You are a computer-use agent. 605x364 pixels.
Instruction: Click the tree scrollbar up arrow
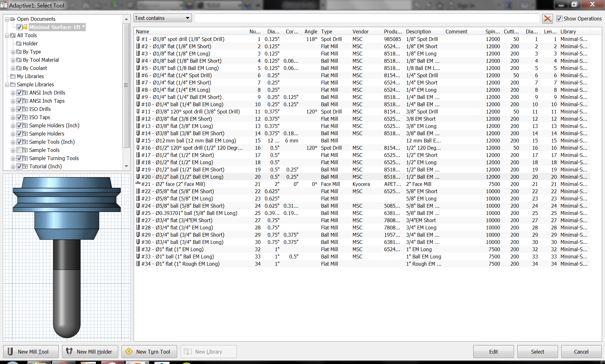126,19
